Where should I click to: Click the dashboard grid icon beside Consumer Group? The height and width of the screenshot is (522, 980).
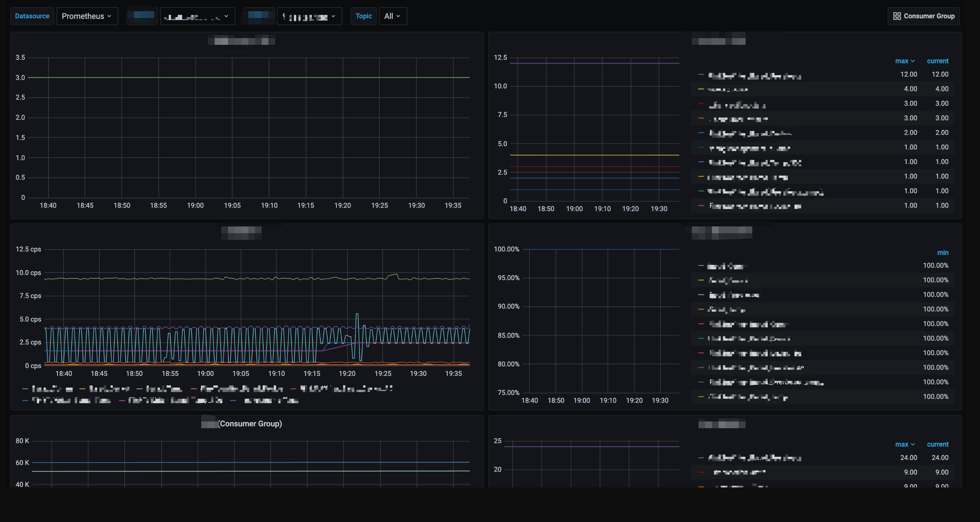pos(897,16)
